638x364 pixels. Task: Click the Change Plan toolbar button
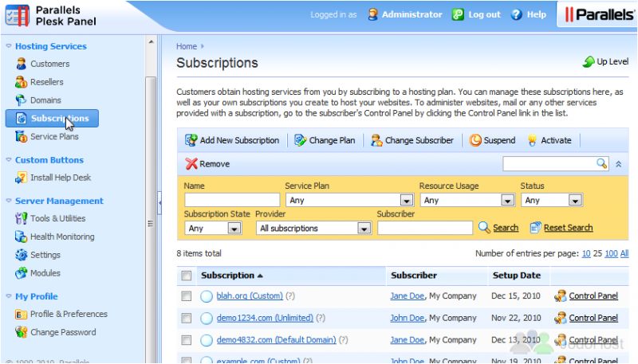pyautogui.click(x=325, y=140)
